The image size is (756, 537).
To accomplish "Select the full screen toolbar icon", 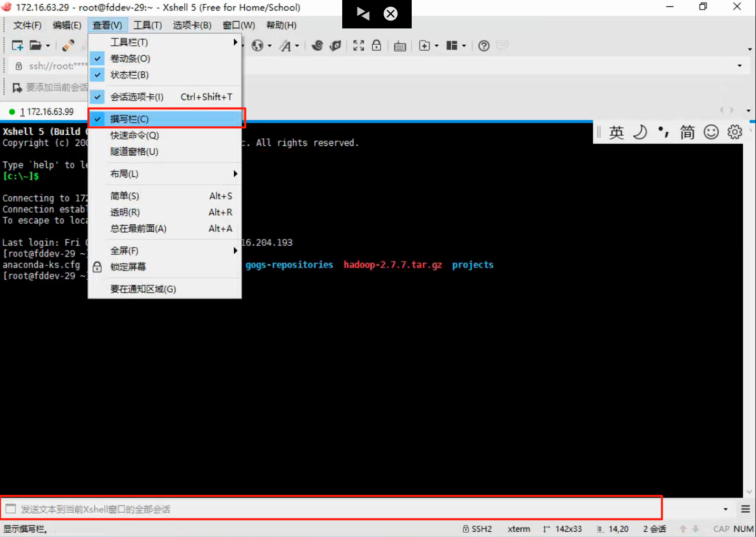I will coord(359,46).
